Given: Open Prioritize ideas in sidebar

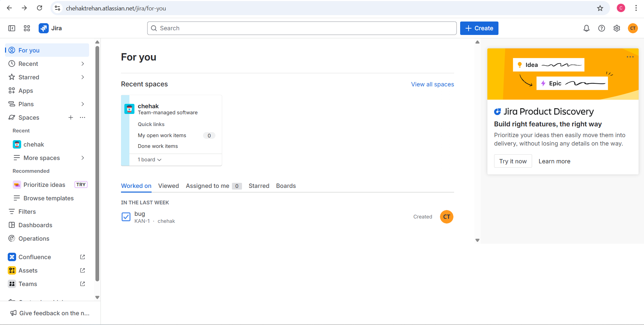Looking at the screenshot, I should tap(47, 185).
